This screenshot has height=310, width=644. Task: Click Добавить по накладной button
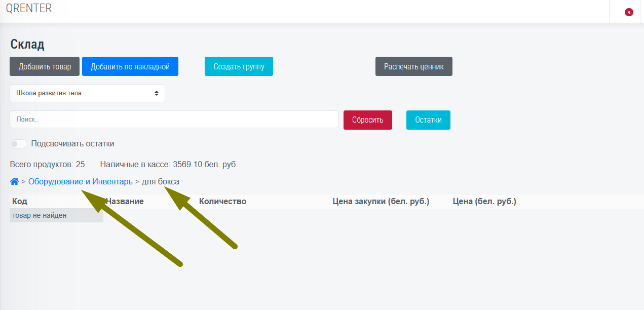(130, 66)
